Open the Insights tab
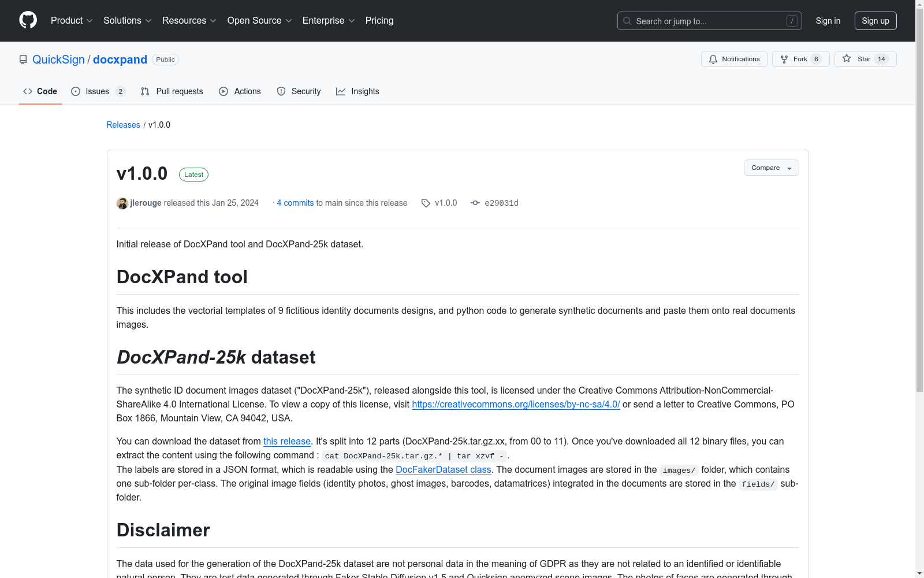Viewport: 924px width, 578px height. click(357, 91)
